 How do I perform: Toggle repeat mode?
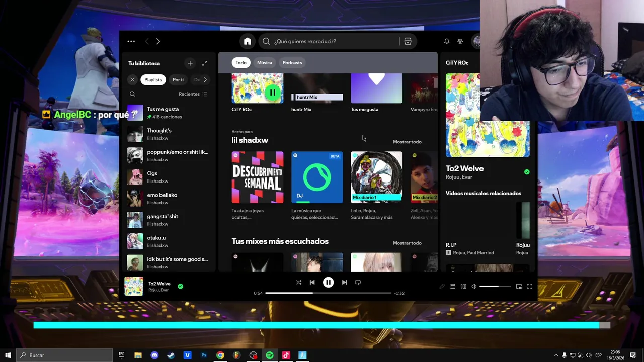coord(358,282)
